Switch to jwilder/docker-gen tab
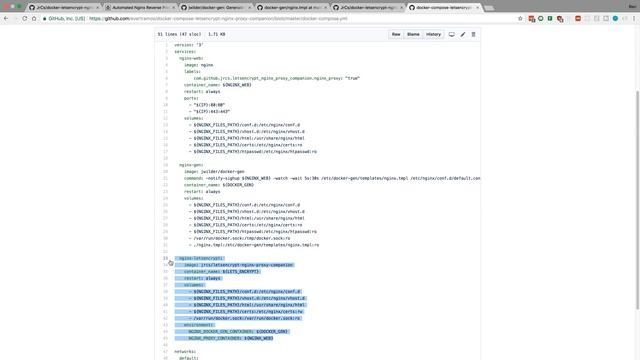This screenshot has height=360, width=640. 216,7
